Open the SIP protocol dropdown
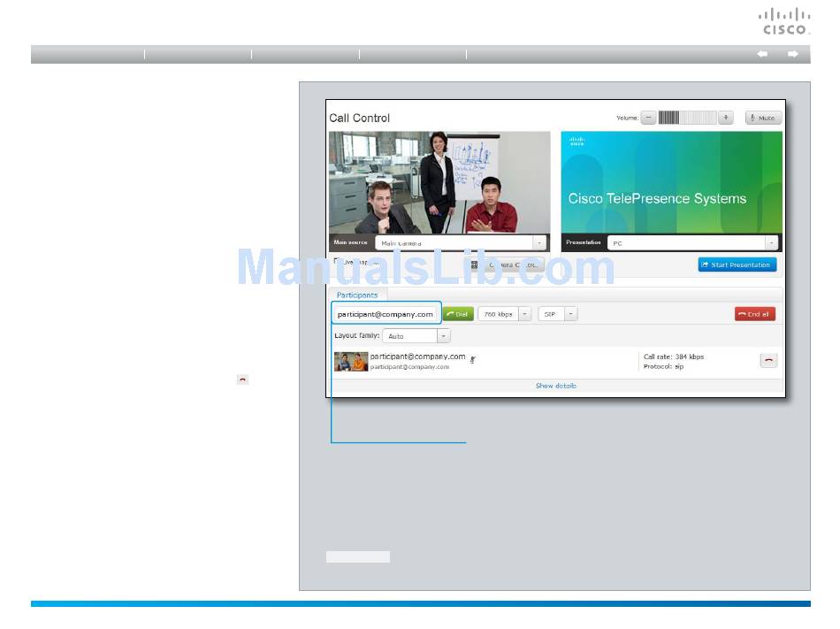 (x=558, y=314)
